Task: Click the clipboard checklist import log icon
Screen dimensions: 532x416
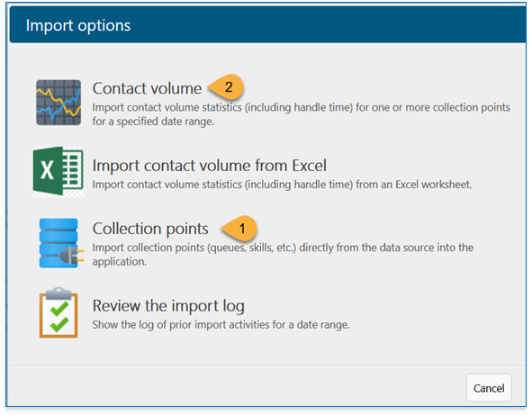Action: 59,312
